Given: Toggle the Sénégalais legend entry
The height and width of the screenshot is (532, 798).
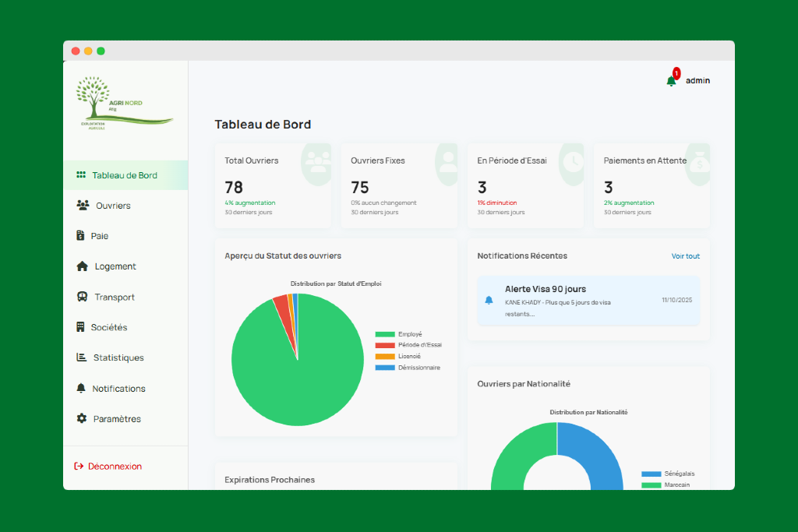Looking at the screenshot, I should pyautogui.click(x=679, y=474).
